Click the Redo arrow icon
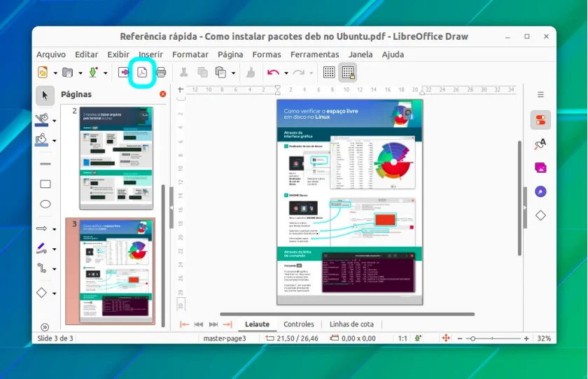 [298, 72]
